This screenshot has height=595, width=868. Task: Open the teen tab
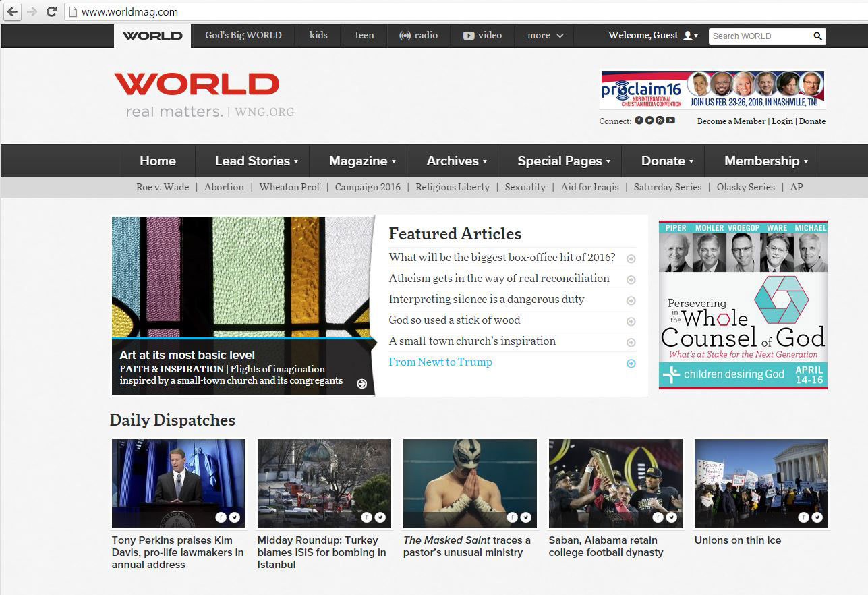tap(365, 36)
